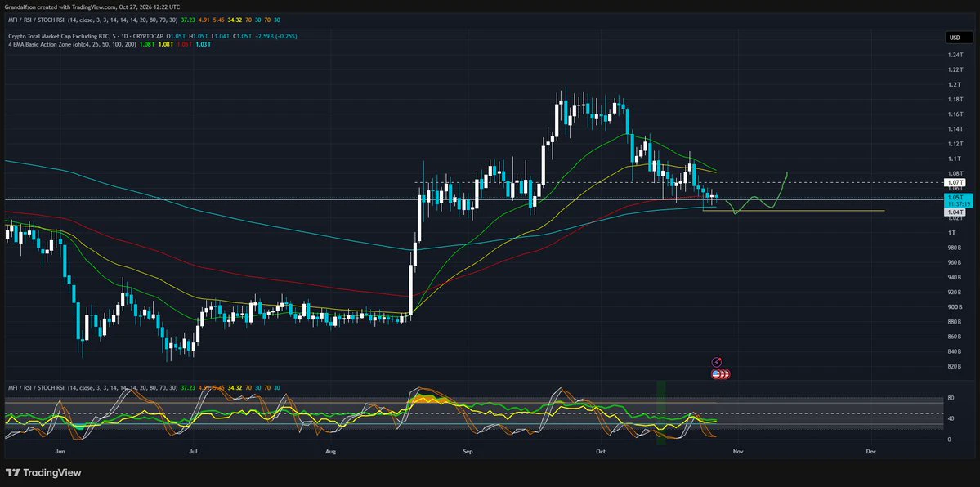Click the 1.2T price scale label

pyautogui.click(x=954, y=84)
